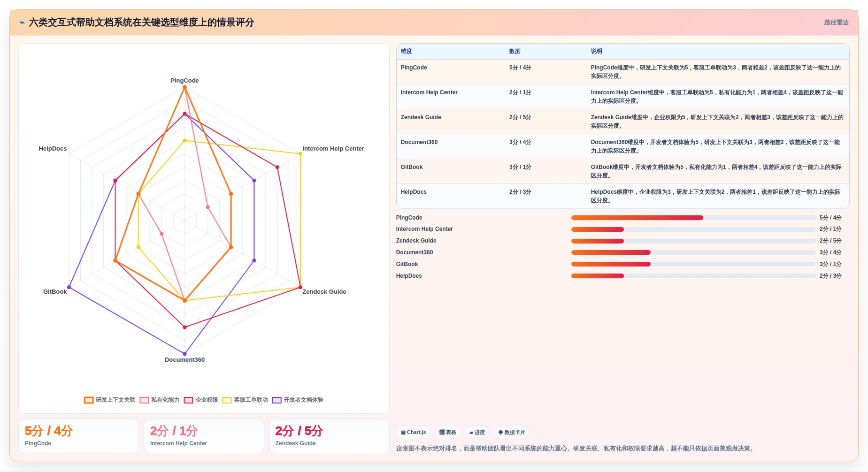Click the PingCode vertex point on radar
This screenshot has width=868, height=472.
coord(184,87)
